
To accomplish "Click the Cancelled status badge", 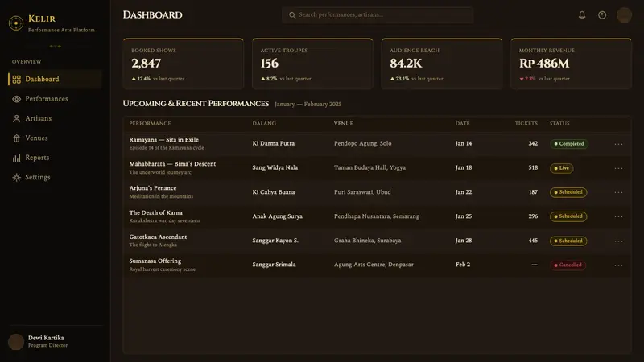I will (x=568, y=265).
